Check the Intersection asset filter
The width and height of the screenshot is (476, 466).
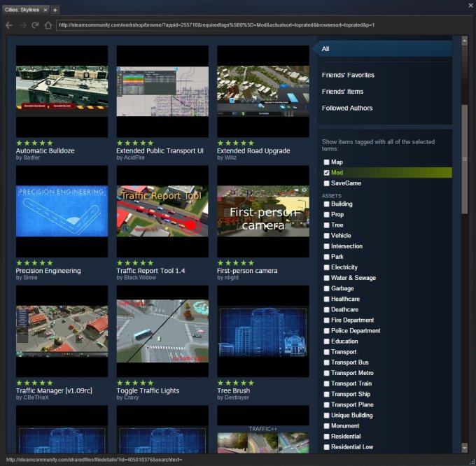click(x=326, y=246)
